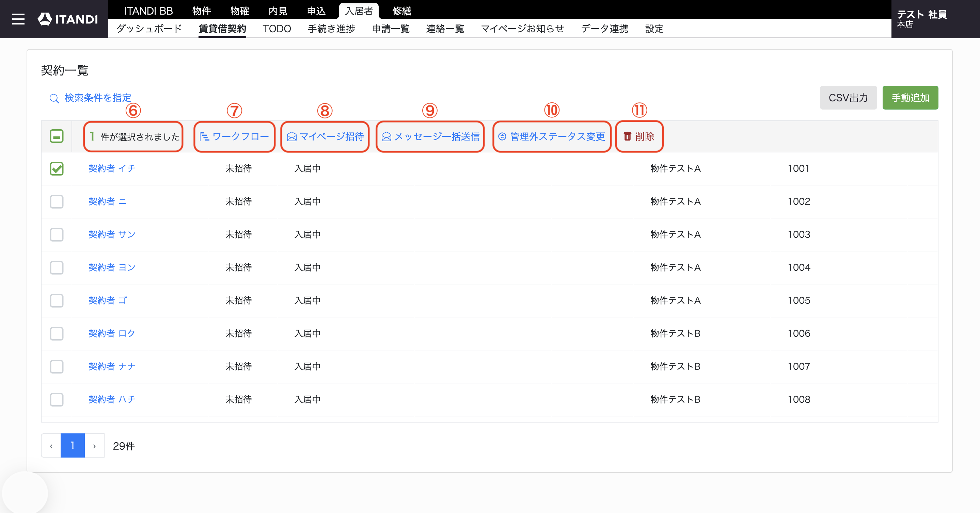Click the マイページ招待 action label

coord(331,136)
